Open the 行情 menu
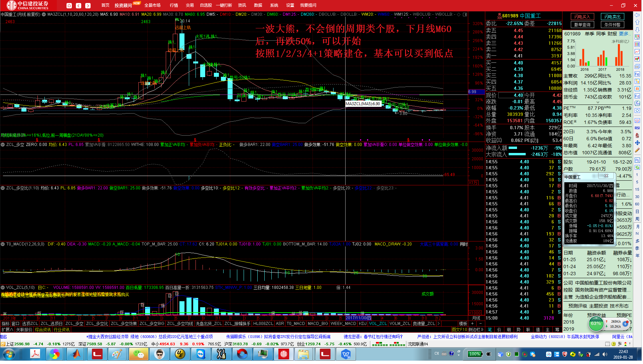643x364 pixels. coord(174,5)
